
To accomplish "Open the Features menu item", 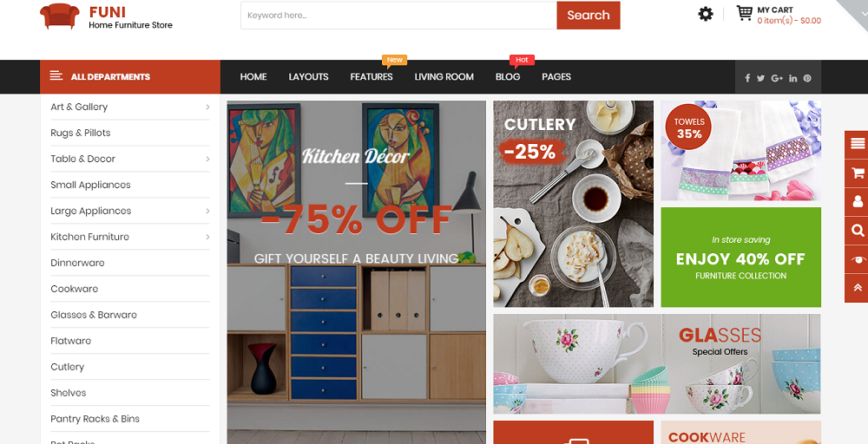I will [372, 77].
